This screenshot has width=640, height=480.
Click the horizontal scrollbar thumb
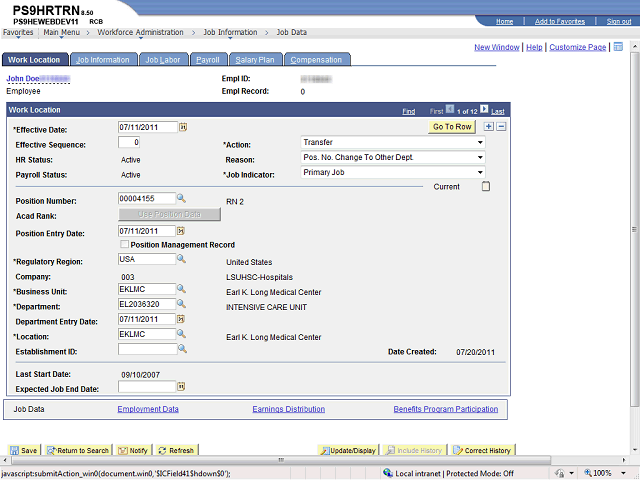[x=281, y=460]
